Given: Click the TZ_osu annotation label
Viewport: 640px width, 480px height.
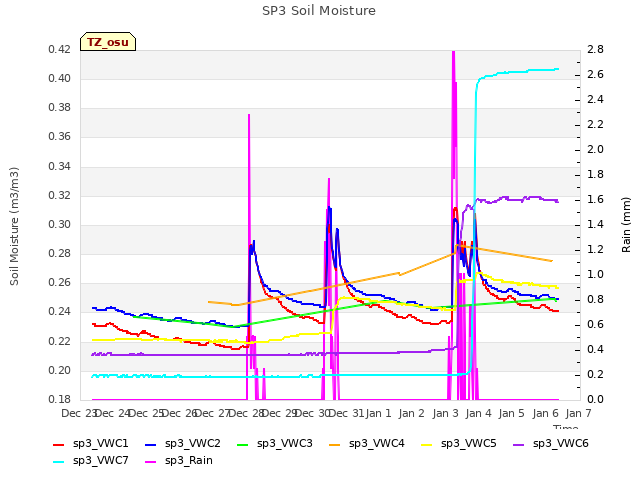Looking at the screenshot, I should [x=108, y=42].
